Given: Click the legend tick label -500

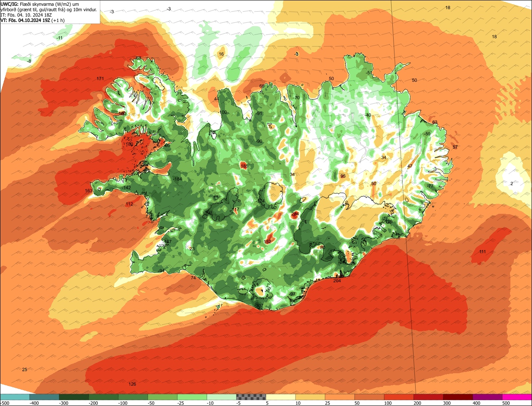Looking at the screenshot, I should coord(5,403).
